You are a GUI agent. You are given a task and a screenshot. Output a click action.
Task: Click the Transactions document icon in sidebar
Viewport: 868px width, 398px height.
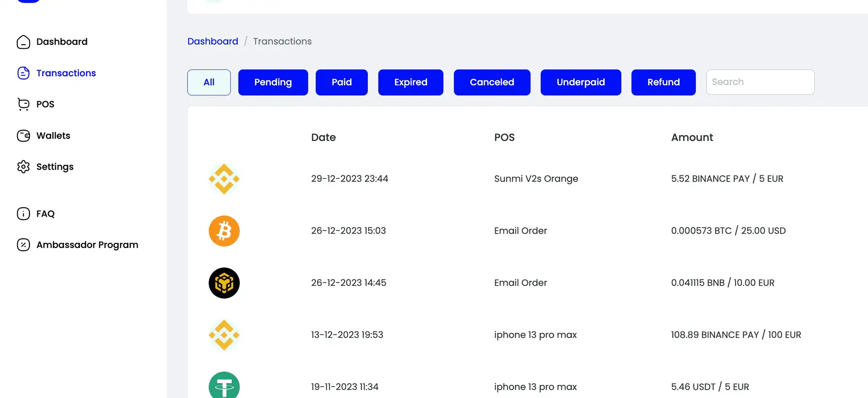point(24,73)
